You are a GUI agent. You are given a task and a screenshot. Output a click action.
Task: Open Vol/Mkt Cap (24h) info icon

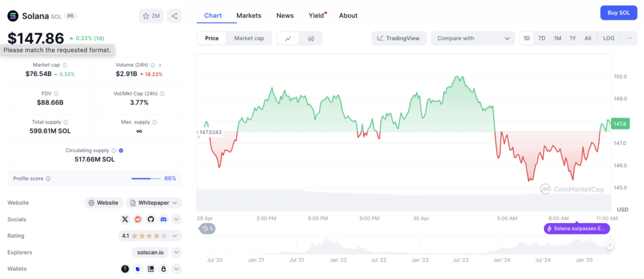[163, 94]
